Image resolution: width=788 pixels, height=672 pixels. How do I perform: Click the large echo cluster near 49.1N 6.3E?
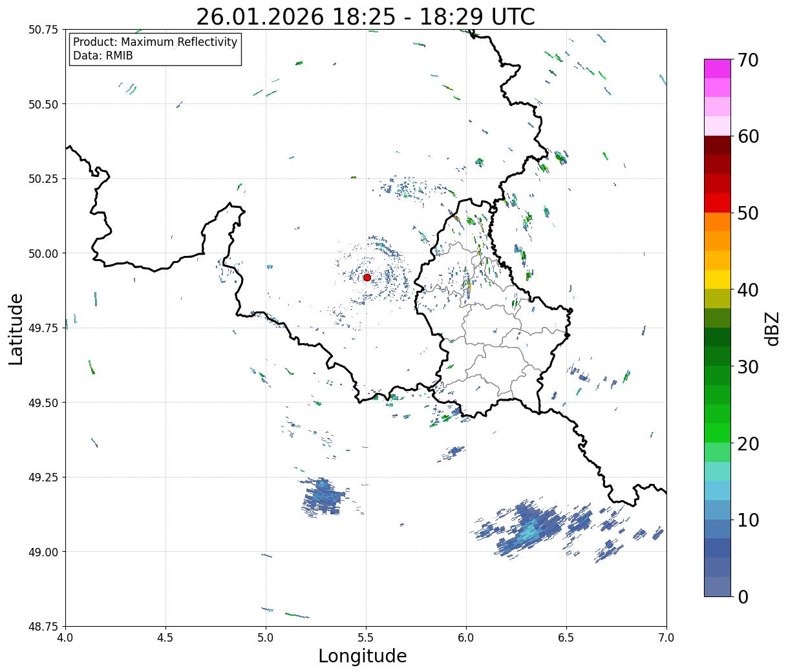pyautogui.click(x=531, y=529)
